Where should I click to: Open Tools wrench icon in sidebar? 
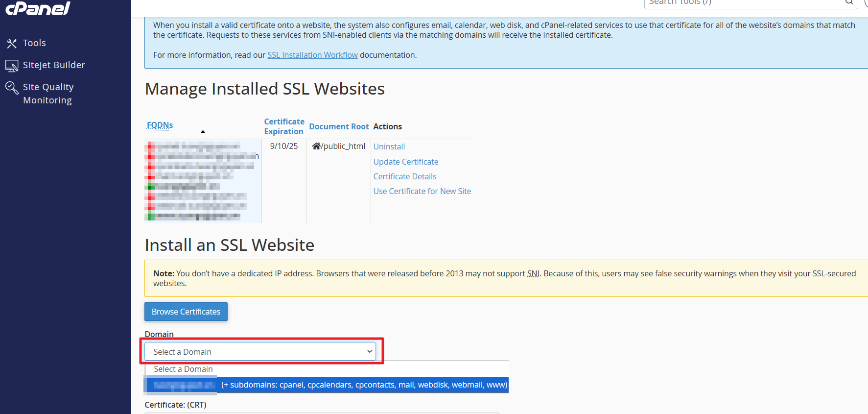(12, 44)
